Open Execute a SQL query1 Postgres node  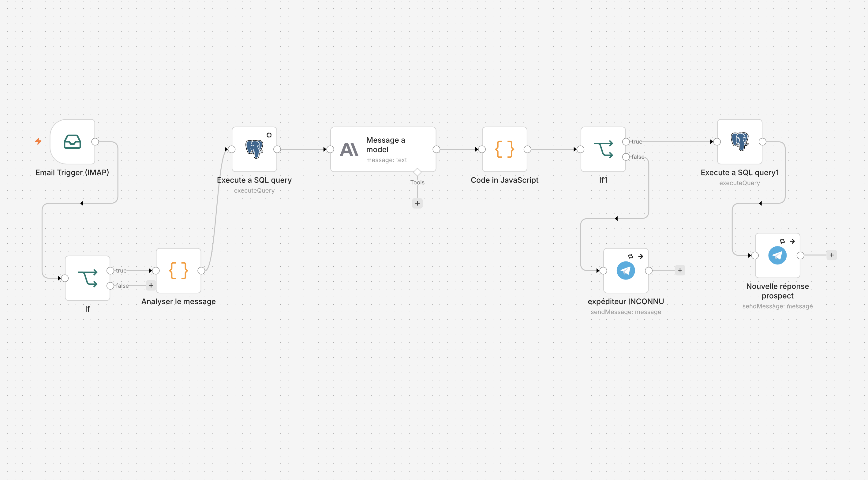click(x=740, y=141)
